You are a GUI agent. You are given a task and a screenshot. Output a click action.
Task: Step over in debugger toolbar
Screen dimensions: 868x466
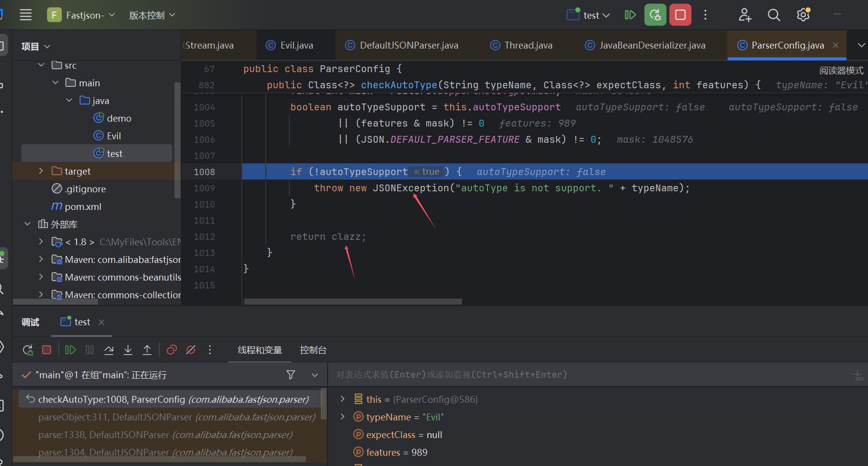coord(109,350)
